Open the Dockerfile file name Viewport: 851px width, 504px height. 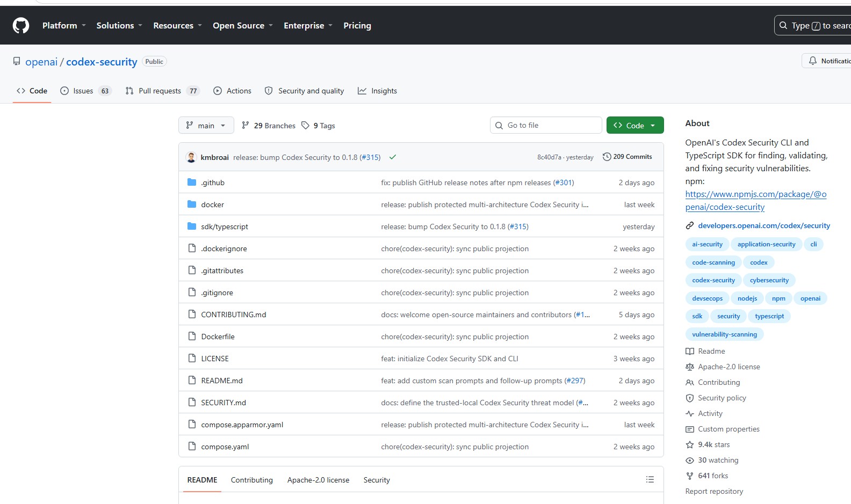(x=218, y=337)
